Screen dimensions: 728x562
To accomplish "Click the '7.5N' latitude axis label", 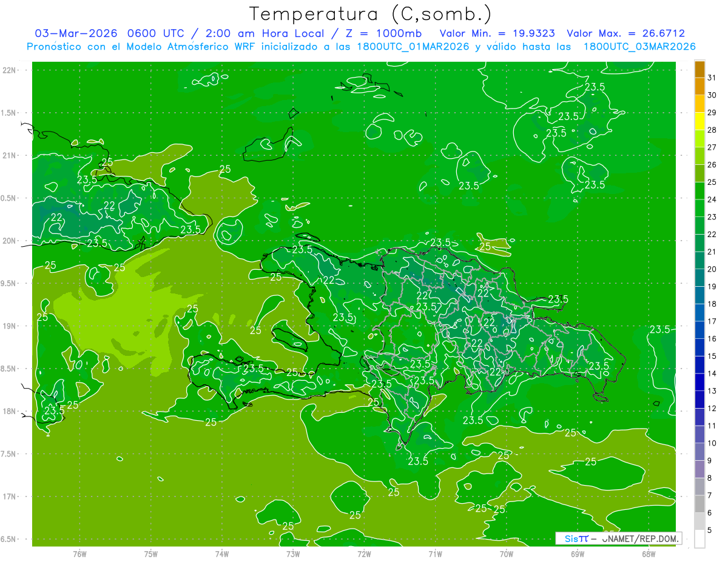I will tap(9, 453).
